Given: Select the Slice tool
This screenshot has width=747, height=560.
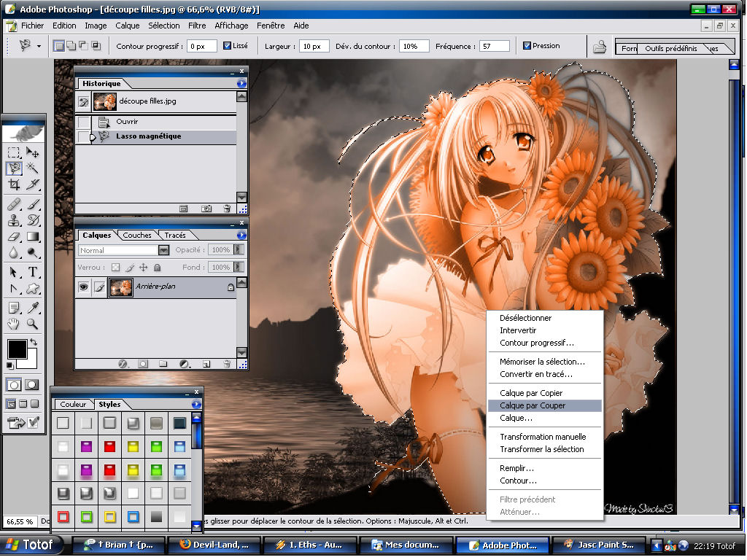Looking at the screenshot, I should pyautogui.click(x=32, y=184).
